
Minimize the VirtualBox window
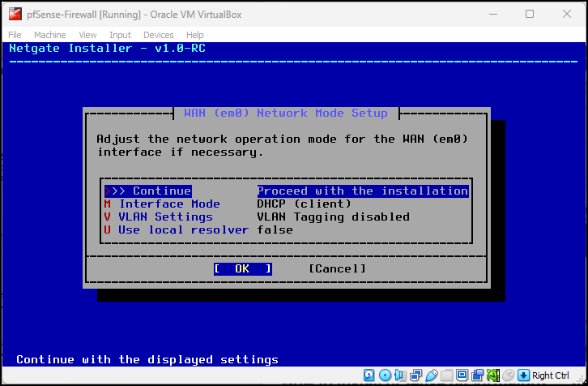(x=493, y=15)
